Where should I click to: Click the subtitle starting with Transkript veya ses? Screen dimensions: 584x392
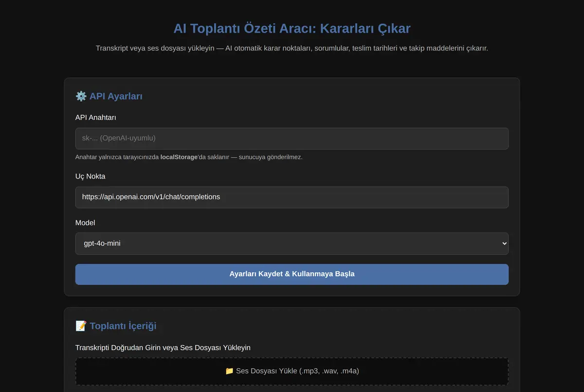click(x=292, y=48)
